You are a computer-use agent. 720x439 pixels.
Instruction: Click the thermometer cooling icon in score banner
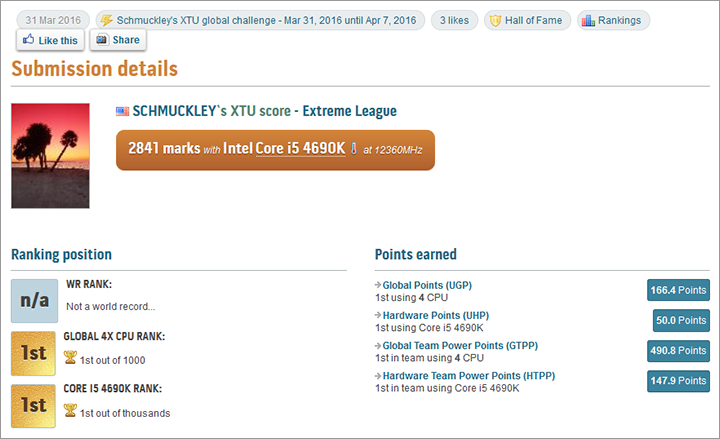pos(354,148)
